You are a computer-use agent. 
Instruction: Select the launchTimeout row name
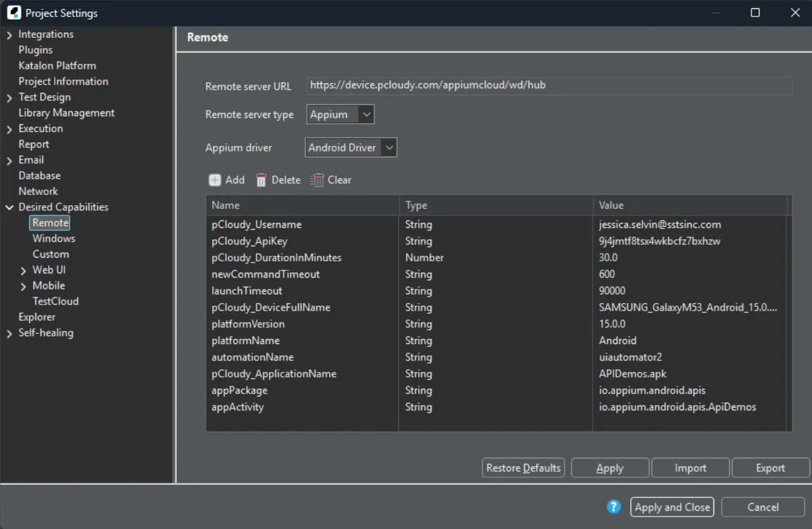(247, 291)
